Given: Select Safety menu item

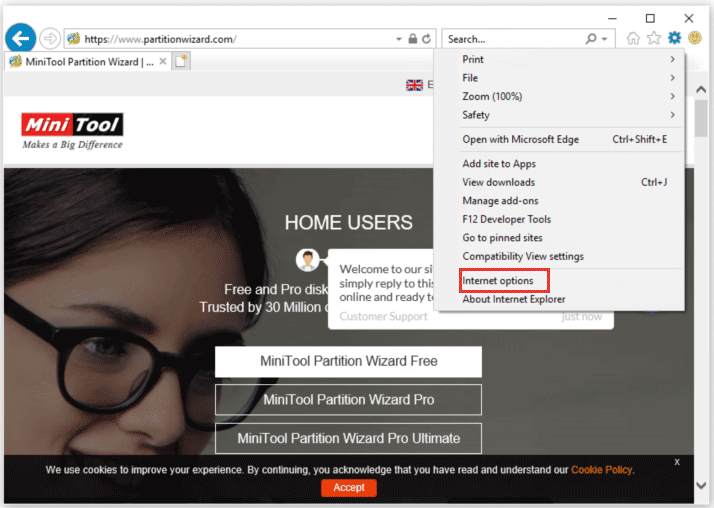Looking at the screenshot, I should (559, 115).
